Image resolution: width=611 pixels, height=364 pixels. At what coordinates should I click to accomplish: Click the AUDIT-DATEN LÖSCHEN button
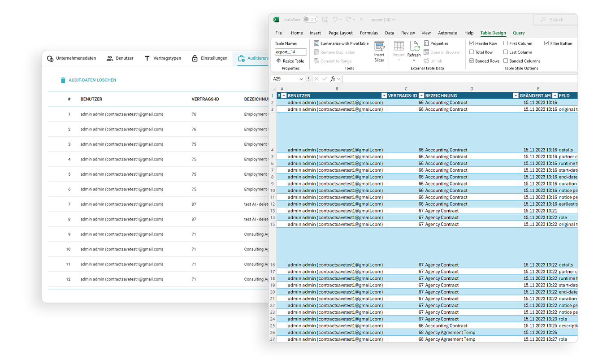coord(88,80)
